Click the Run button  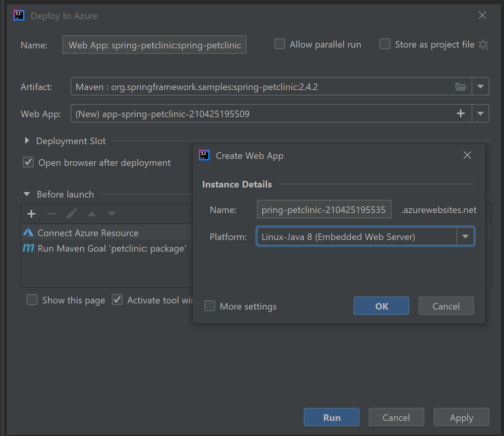(x=331, y=417)
